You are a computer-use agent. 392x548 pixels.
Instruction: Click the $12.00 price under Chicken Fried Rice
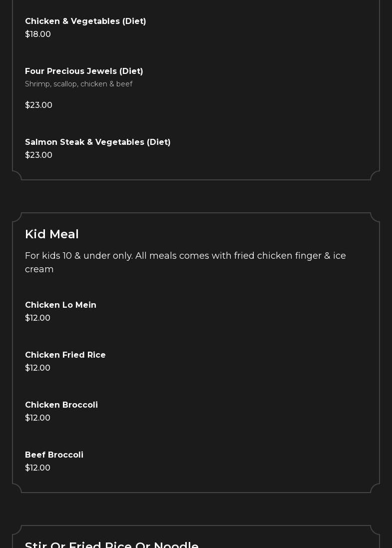pos(37,368)
